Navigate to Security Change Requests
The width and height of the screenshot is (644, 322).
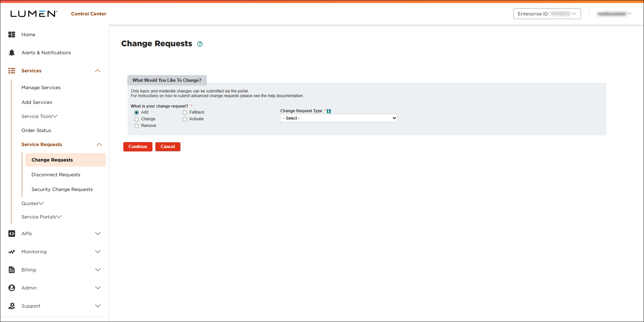click(62, 189)
